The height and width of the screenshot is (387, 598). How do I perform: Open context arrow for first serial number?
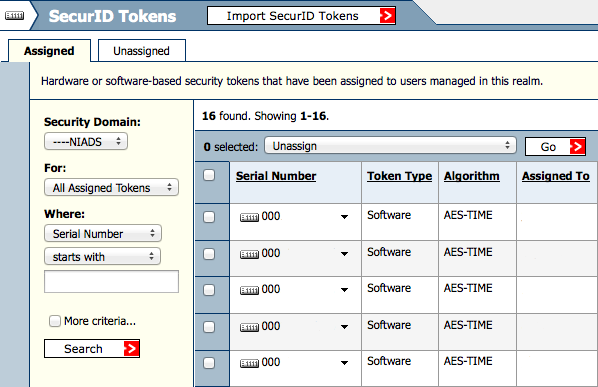click(344, 217)
